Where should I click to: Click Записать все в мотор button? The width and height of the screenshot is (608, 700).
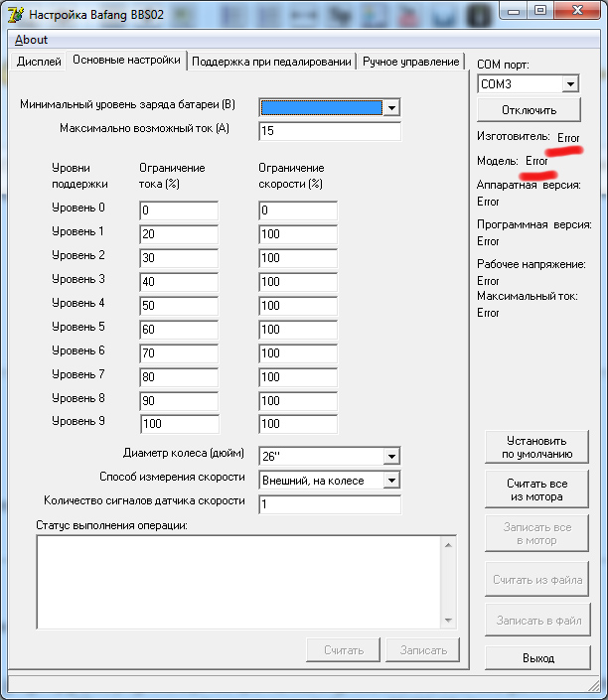tap(536, 533)
